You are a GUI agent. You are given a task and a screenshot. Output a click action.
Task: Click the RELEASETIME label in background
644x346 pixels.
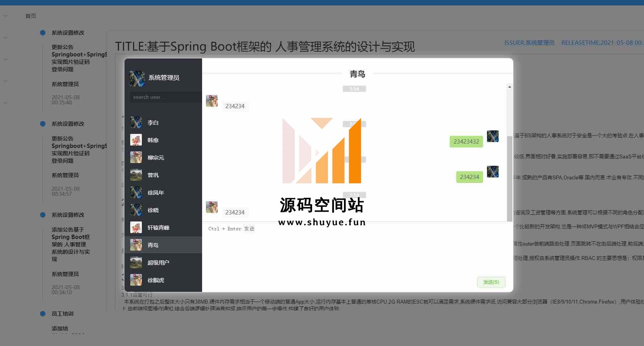point(602,43)
